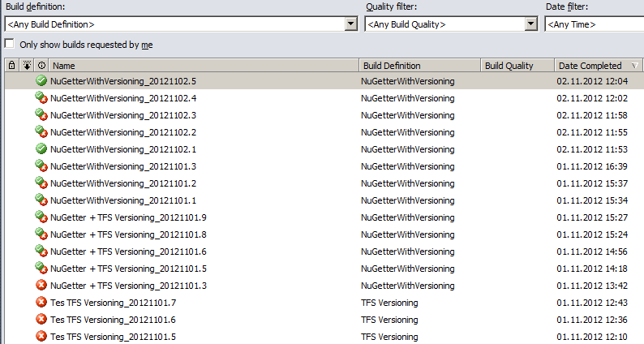
Task: Sort by the Name column header
Action: point(204,66)
